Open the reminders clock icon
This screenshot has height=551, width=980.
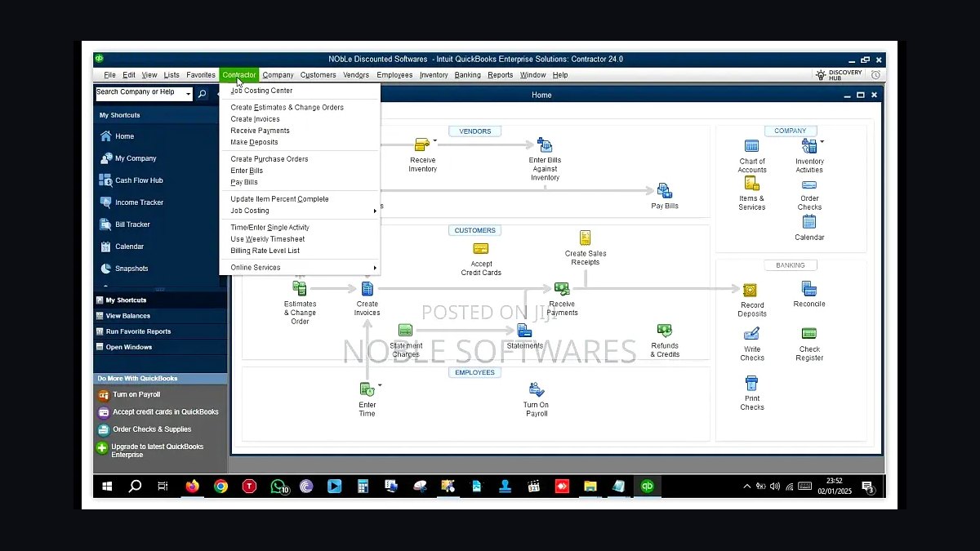coord(875,75)
